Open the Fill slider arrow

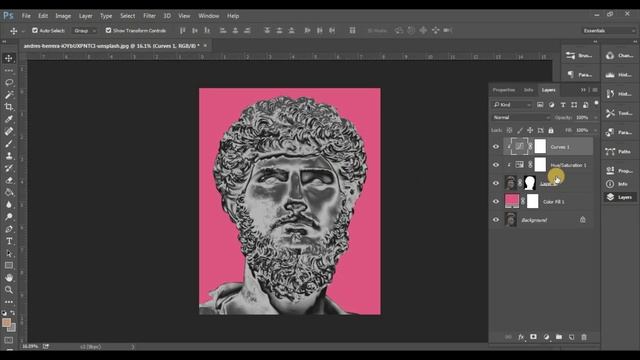[x=595, y=130]
